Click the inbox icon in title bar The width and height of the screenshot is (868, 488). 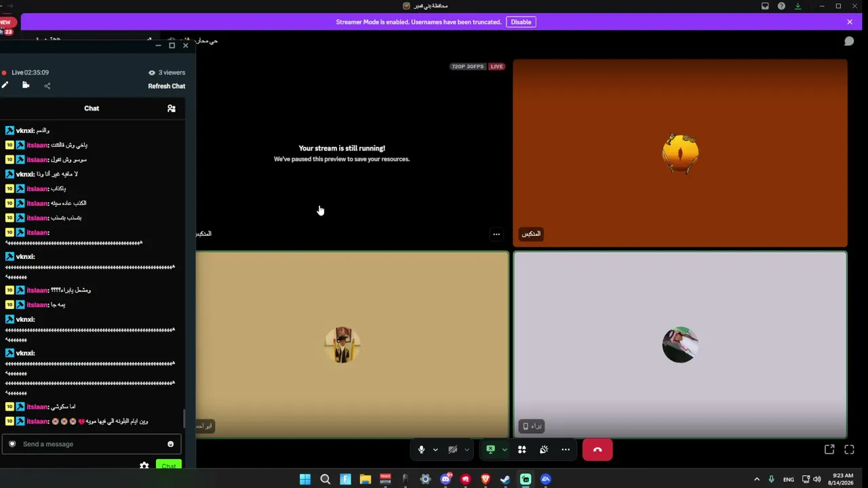point(765,6)
